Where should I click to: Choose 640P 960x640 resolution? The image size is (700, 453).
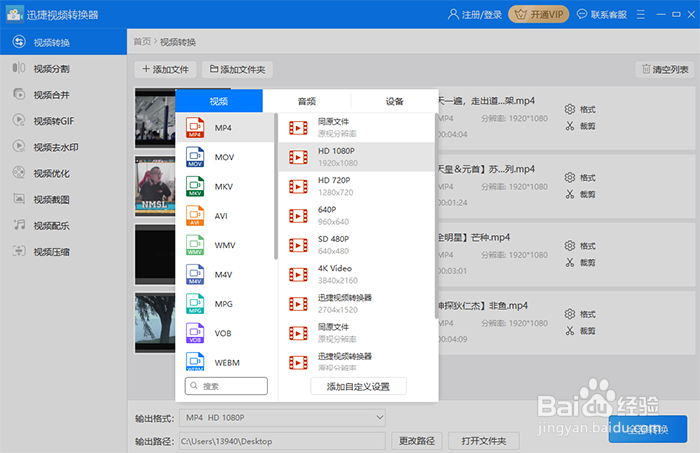point(356,216)
